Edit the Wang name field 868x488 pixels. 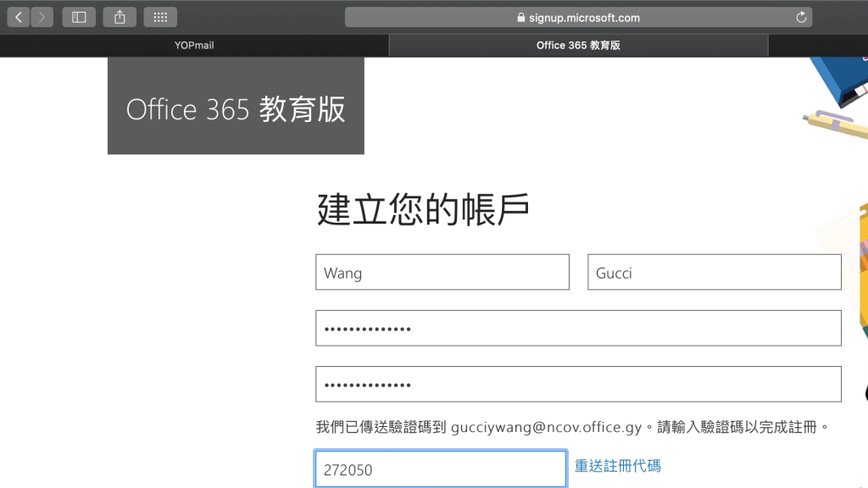(442, 272)
